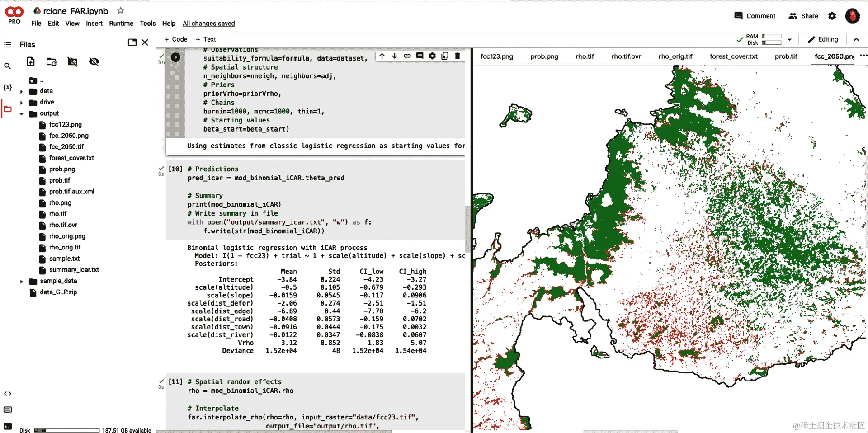
Task: Open the variables {x} panel
Action: (8, 87)
